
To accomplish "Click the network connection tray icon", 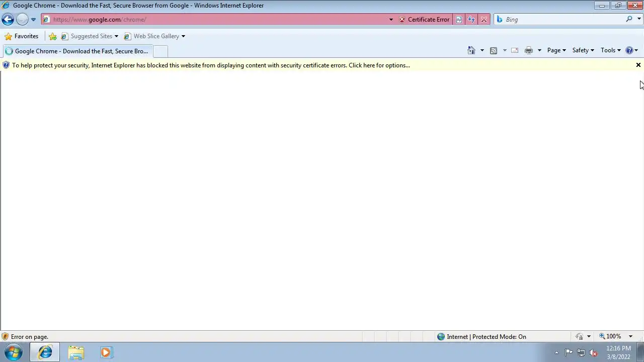I will point(581,352).
